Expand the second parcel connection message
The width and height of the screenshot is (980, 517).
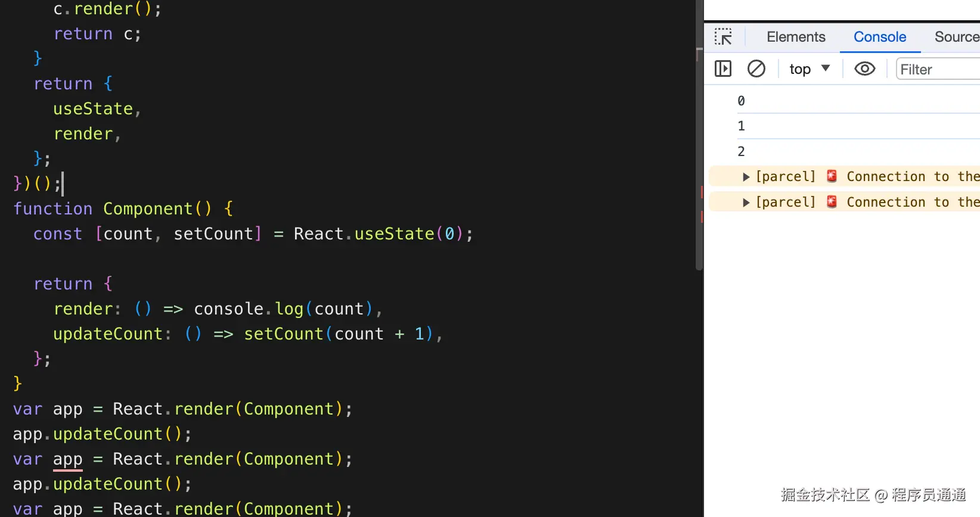tap(746, 203)
